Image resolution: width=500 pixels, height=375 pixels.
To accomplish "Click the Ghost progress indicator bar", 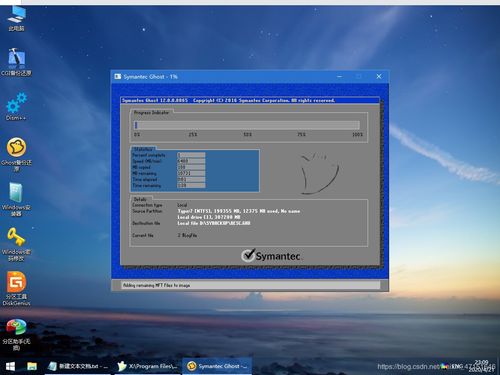I will point(247,125).
